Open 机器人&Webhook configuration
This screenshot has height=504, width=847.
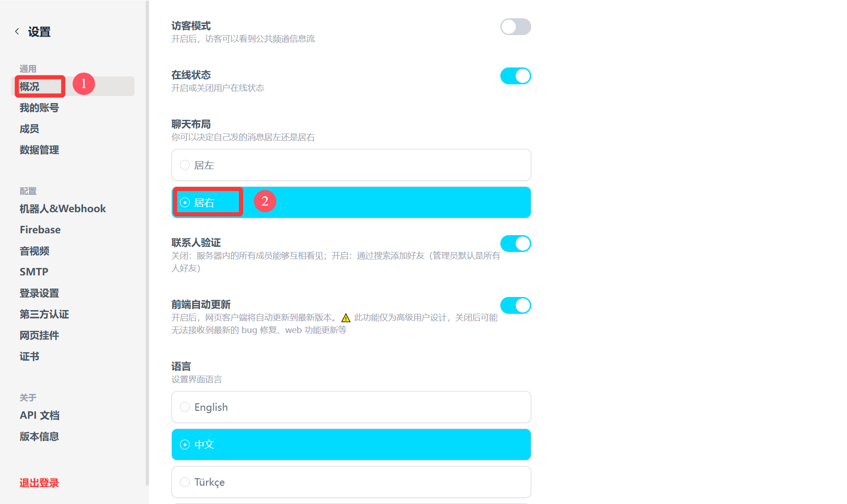(63, 208)
